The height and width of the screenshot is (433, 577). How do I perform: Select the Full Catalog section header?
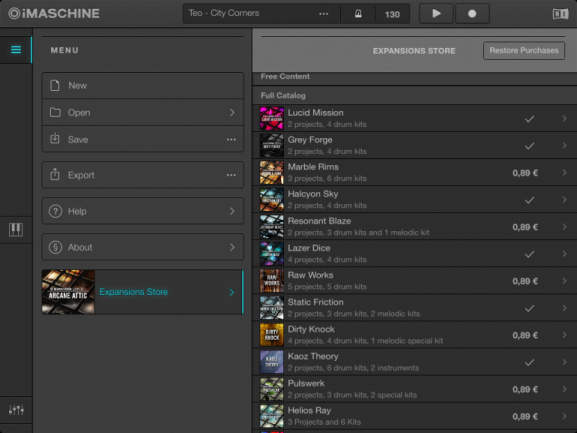(283, 96)
